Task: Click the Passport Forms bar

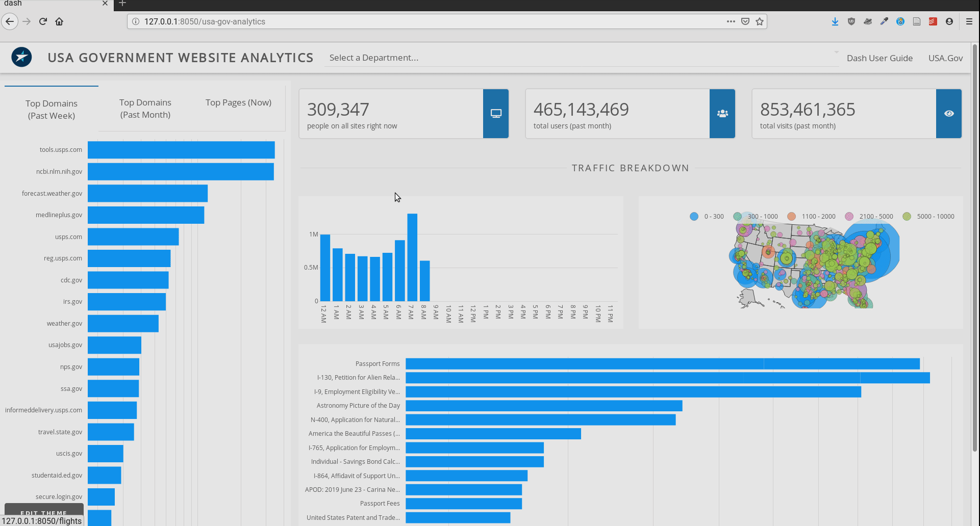Action: (663, 363)
